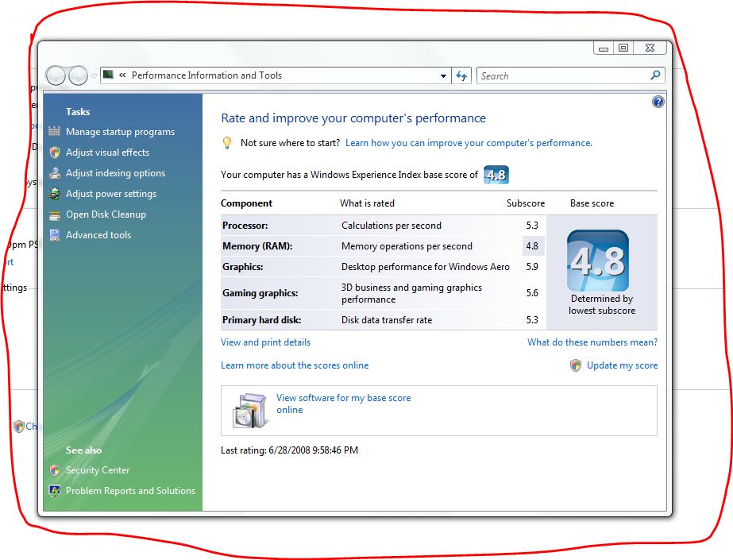Click the Gaming graphics subscore 5.6

tap(532, 293)
